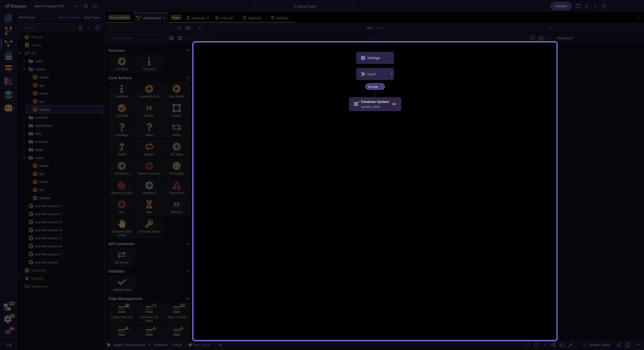Expand the contacts API folder

[x=24, y=117]
